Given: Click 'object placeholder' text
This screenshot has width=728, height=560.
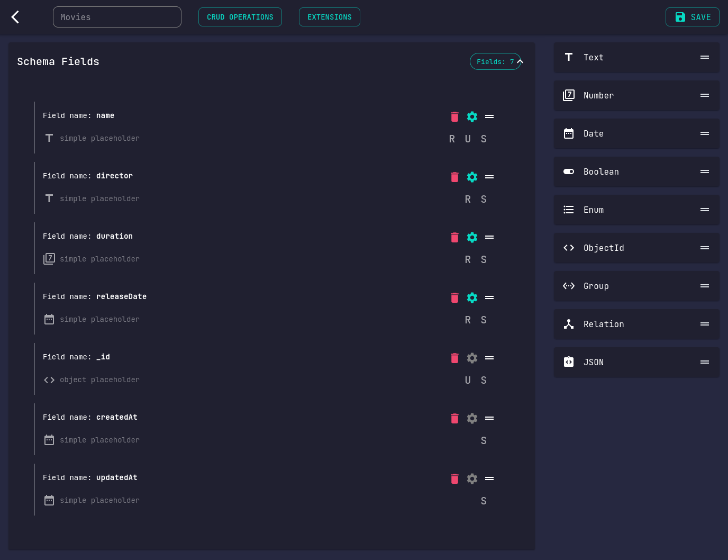Looking at the screenshot, I should pyautogui.click(x=100, y=380).
